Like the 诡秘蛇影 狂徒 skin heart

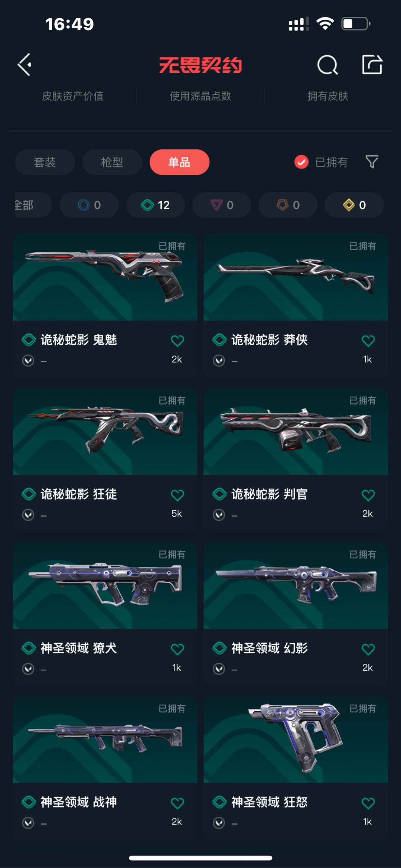[x=177, y=495]
